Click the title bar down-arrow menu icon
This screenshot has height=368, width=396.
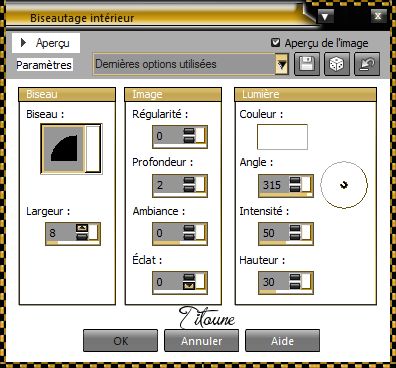[325, 17]
